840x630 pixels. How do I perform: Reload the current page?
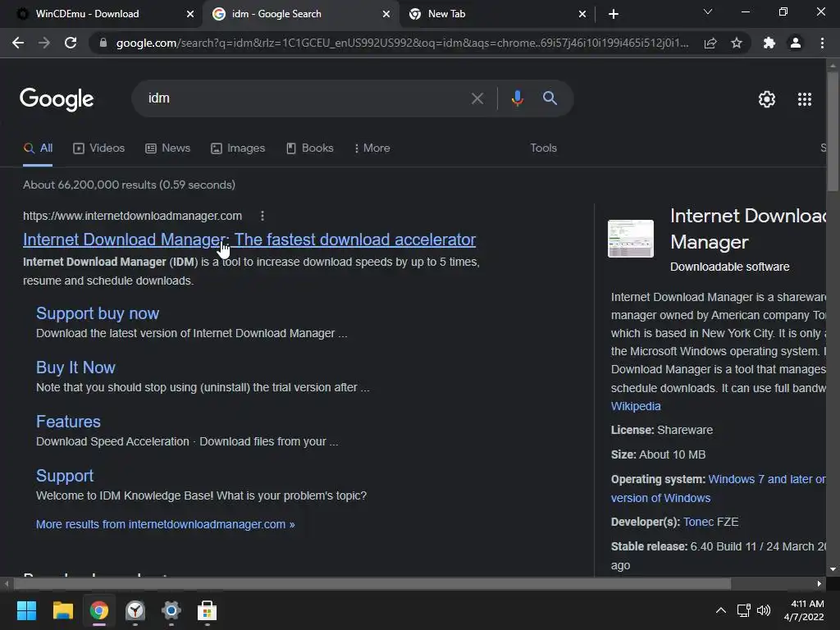71,43
